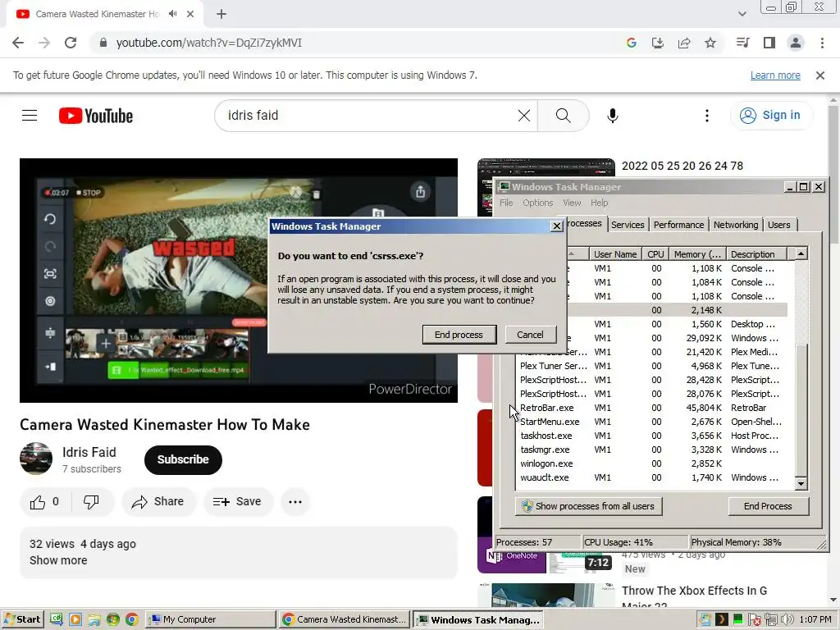This screenshot has height=630, width=840.
Task: Save the video to a playlist
Action: pos(237,502)
